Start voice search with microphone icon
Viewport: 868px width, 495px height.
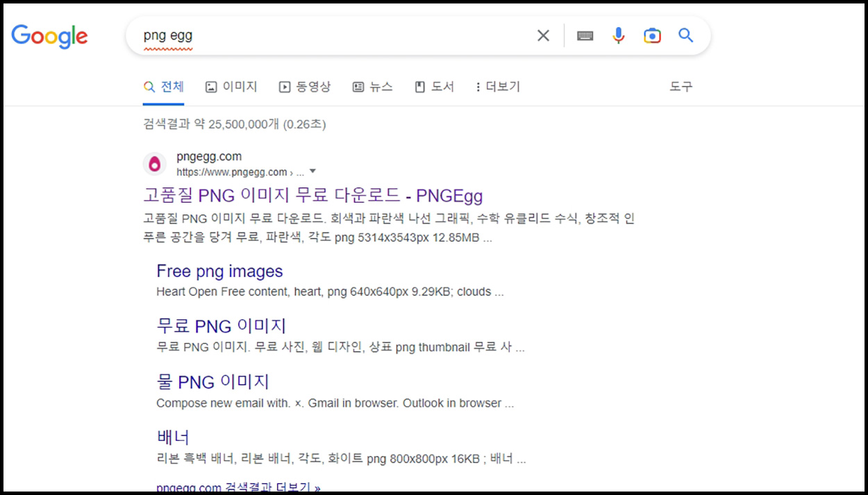[619, 35]
